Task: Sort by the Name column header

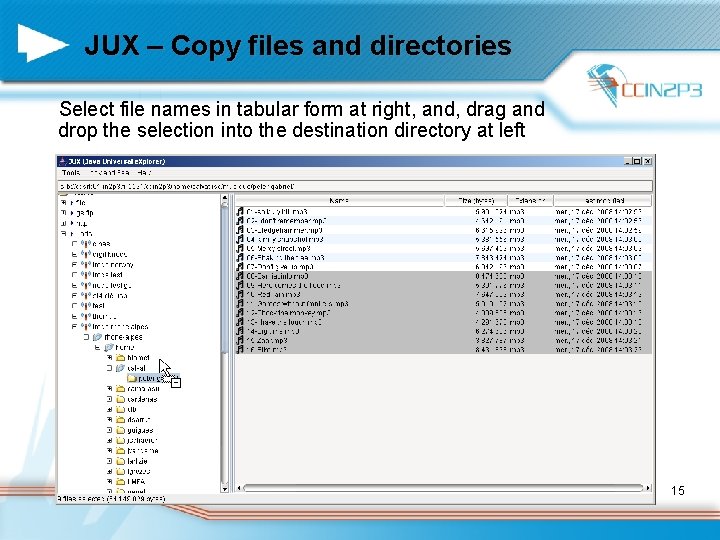Action: (x=339, y=201)
